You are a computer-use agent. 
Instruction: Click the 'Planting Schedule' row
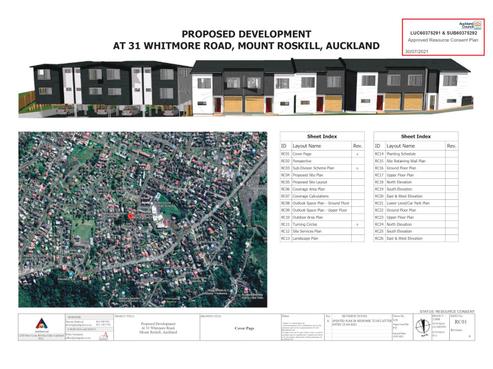point(416,154)
